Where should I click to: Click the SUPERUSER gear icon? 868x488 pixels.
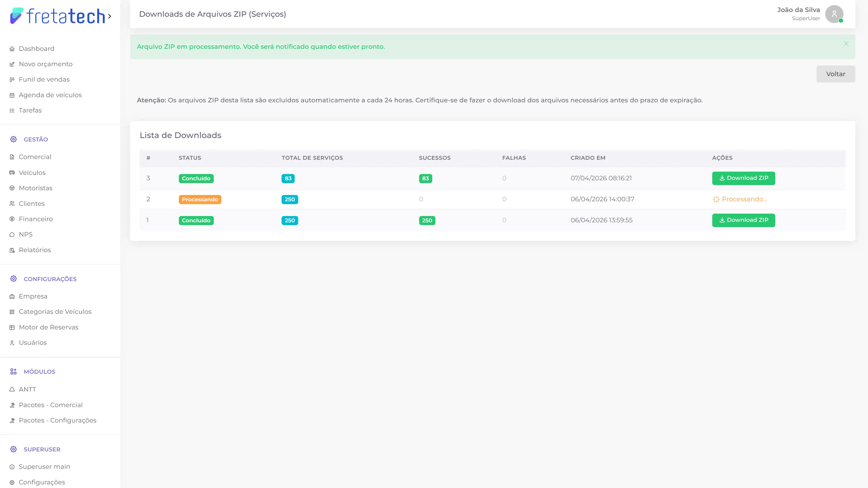click(x=14, y=449)
